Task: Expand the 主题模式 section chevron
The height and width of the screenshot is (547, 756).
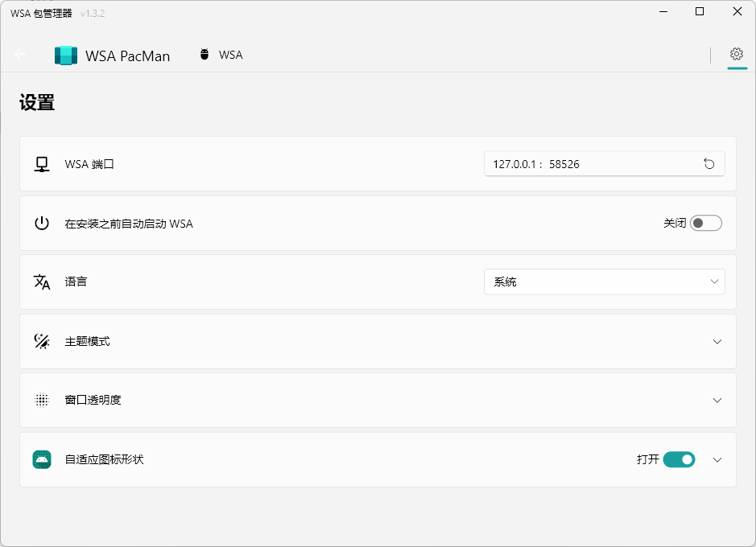Action: click(x=717, y=341)
